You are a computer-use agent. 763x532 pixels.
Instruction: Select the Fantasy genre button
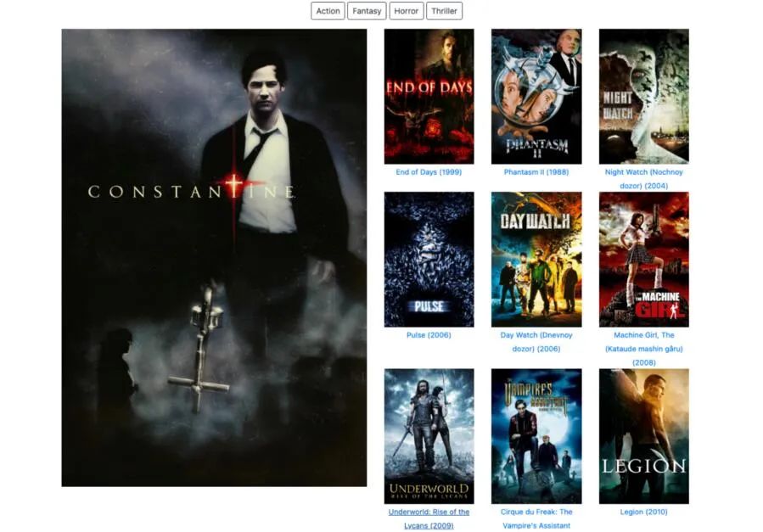point(367,11)
